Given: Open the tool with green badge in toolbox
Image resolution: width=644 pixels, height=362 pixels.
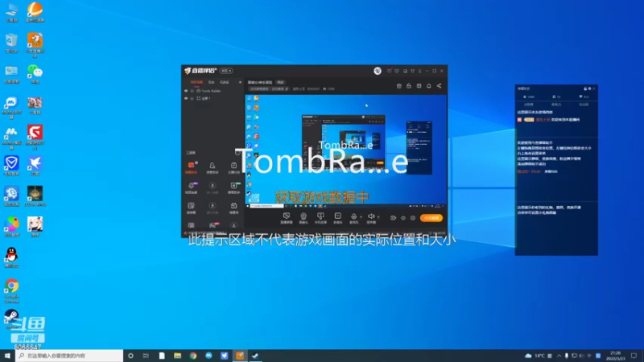Looking at the screenshot, I should pos(233,187).
